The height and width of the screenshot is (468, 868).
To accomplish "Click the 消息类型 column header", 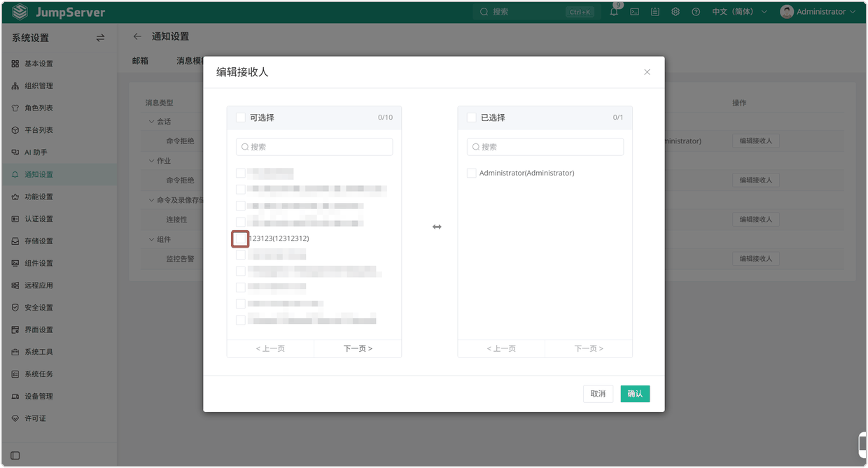I will pos(159,103).
